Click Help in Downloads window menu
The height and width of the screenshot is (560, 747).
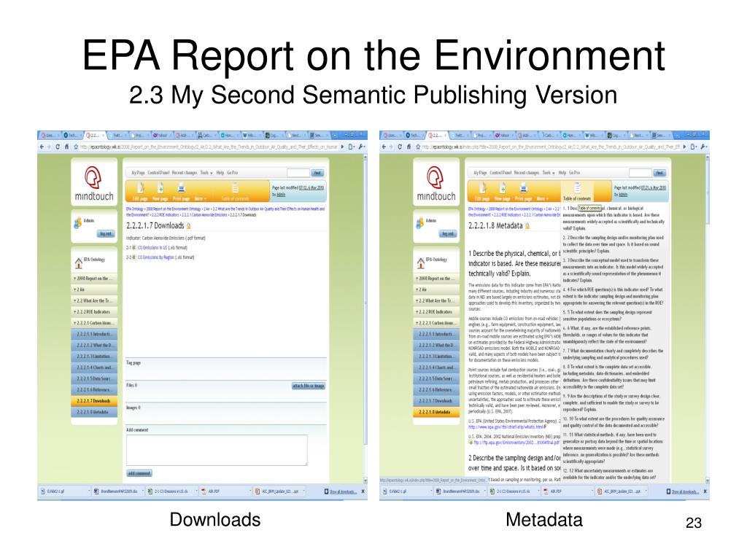click(x=220, y=172)
